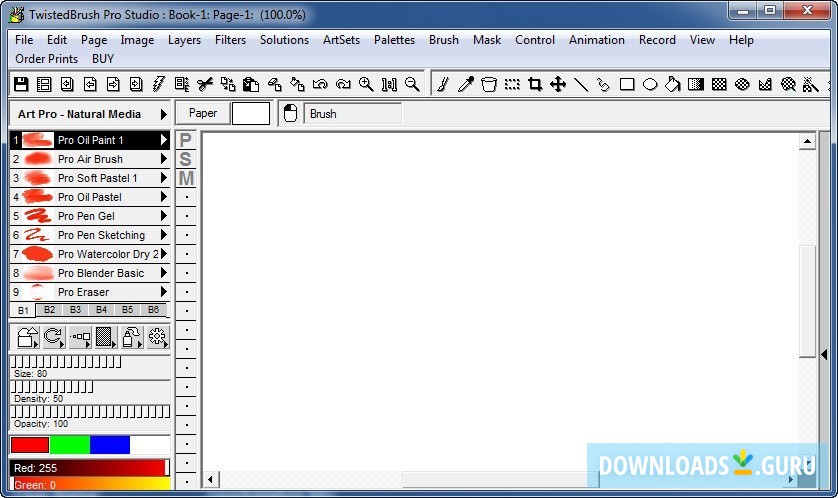Click the next page arrow icon
Screen dimensions: 838x498
[x=113, y=84]
